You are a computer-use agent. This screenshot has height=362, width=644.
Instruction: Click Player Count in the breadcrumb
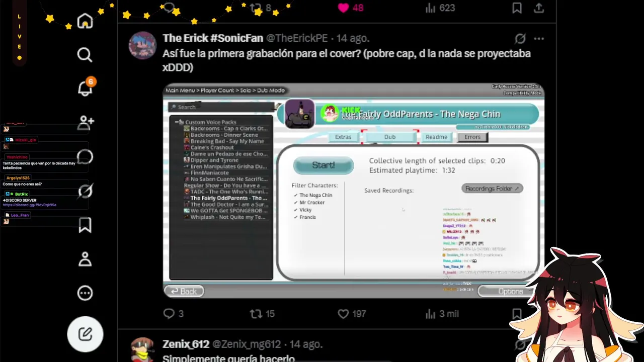217,90
